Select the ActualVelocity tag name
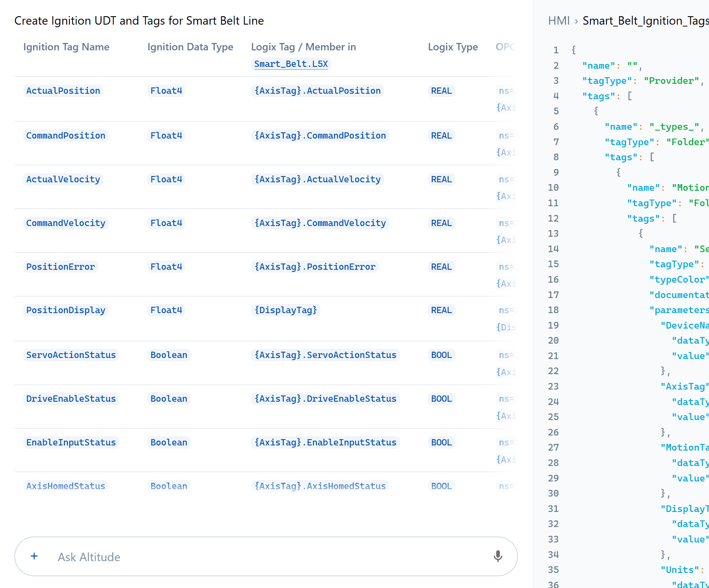 [x=63, y=179]
